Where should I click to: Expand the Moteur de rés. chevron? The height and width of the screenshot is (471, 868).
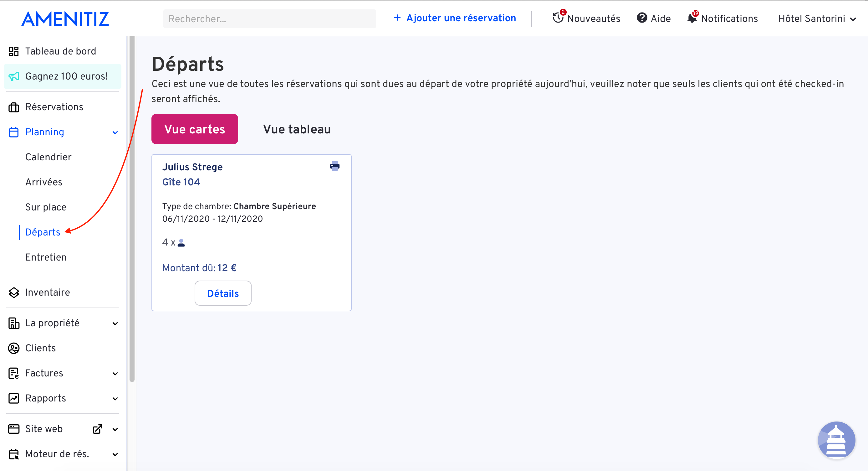tap(115, 454)
